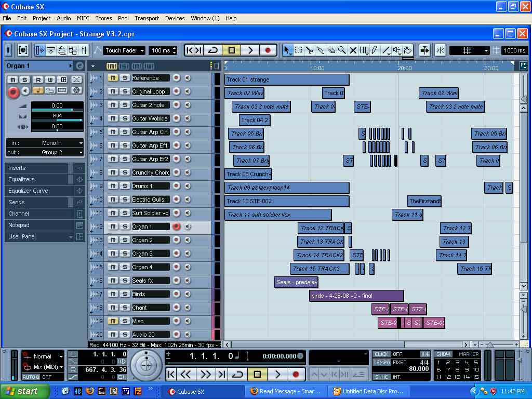Toggle Read automation in the Inspector
Image resolution: width=532 pixels, height=399 pixels.
[x=38, y=79]
